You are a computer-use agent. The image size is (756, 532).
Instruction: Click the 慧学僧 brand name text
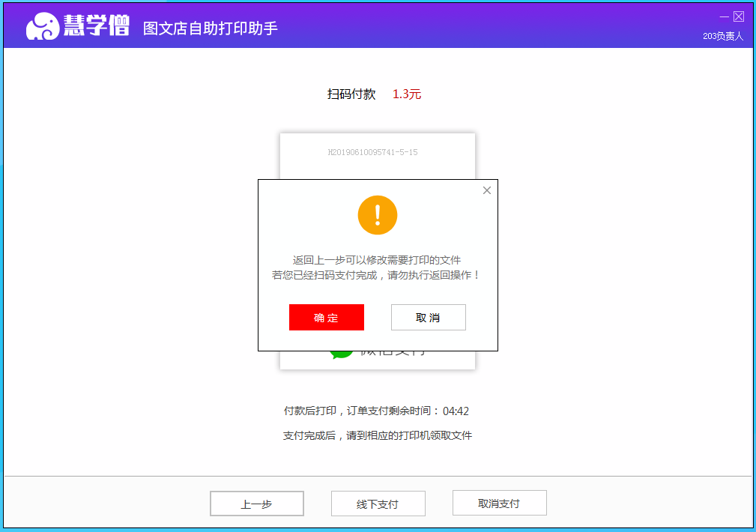click(97, 27)
